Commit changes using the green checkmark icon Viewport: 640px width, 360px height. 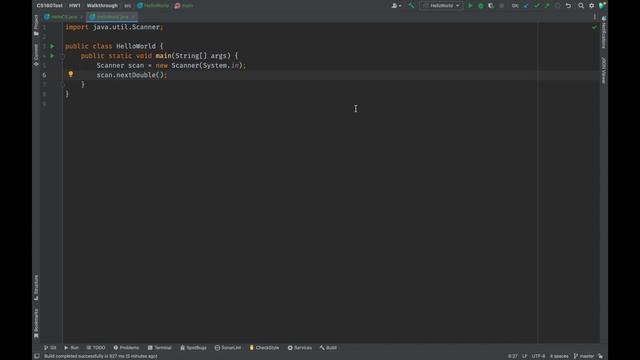click(x=537, y=6)
